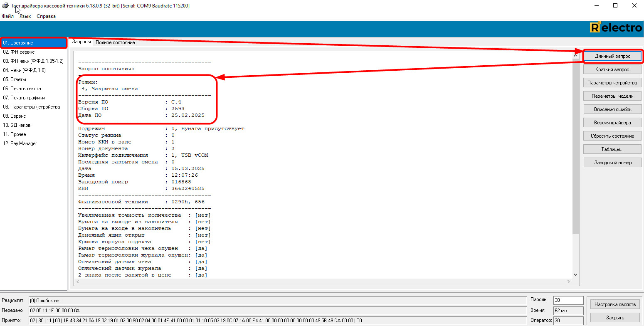Viewport: 644px width, 326px height.
Task: Click the horizontal scrollbar right arrow
Action: (569, 282)
